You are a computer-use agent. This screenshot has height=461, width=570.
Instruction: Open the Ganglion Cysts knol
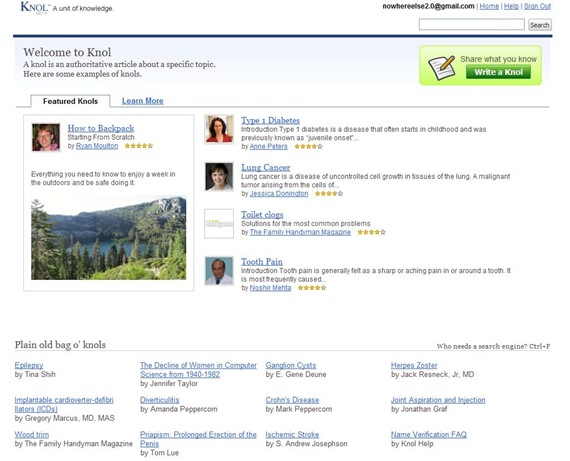pos(291,365)
